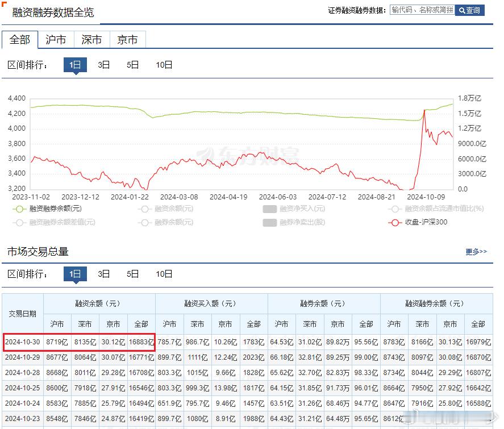Toggle 融资净买入(元) legend series
This screenshot has height=429, width=504.
tap(294, 209)
